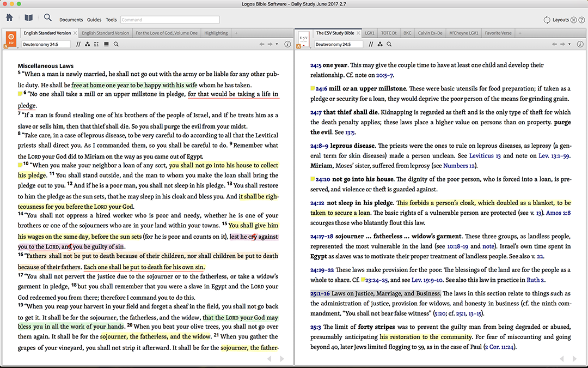This screenshot has width=588, height=368.
Task: Open parallel resources icon in Study Bible panel
Action: pos(371,44)
